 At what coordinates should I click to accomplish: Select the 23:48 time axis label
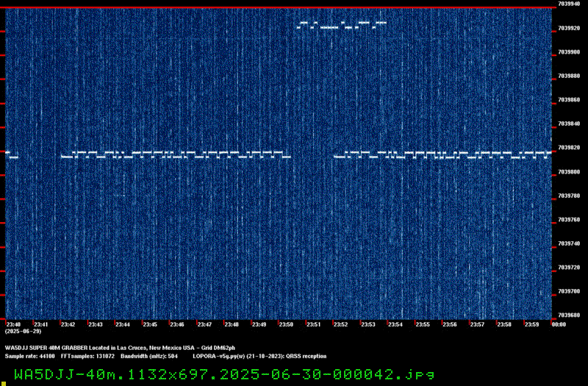pyautogui.click(x=232, y=324)
